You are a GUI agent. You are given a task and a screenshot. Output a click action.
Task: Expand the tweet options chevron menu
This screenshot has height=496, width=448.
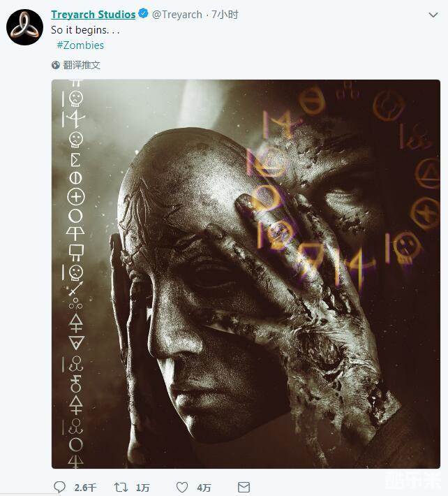pyautogui.click(x=433, y=15)
